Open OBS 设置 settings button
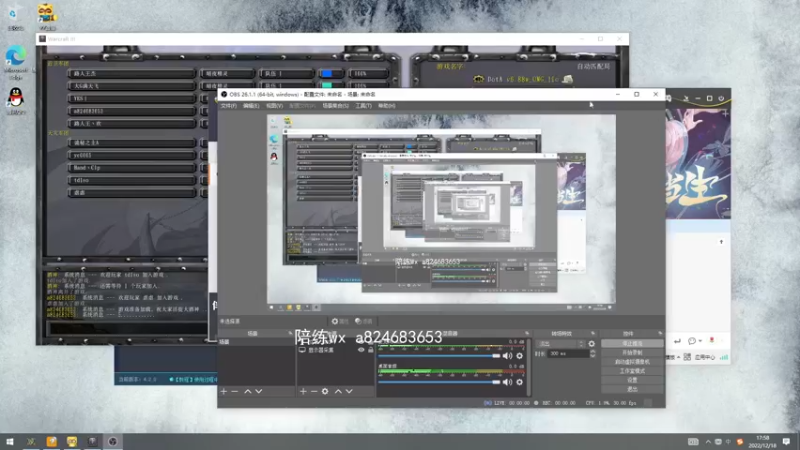The image size is (800, 450). tap(632, 380)
